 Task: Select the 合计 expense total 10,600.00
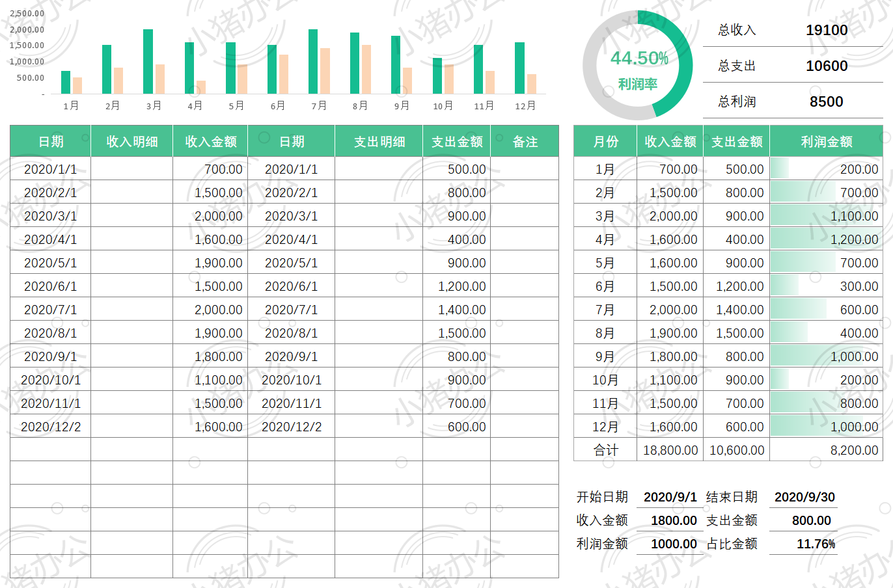tap(737, 450)
